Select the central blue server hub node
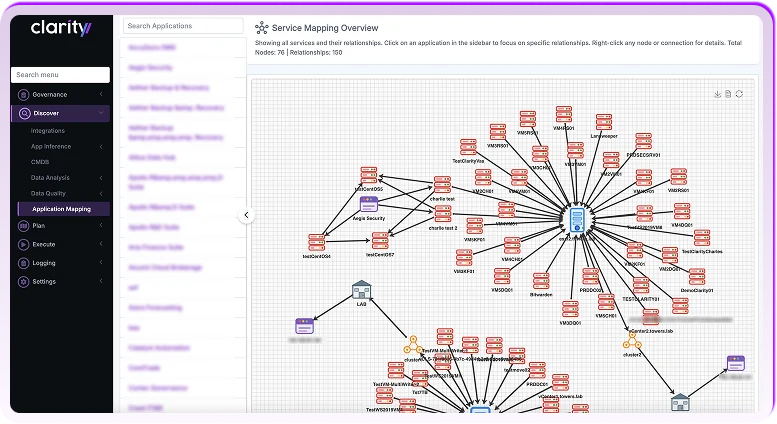The height and width of the screenshot is (424, 777). click(577, 220)
